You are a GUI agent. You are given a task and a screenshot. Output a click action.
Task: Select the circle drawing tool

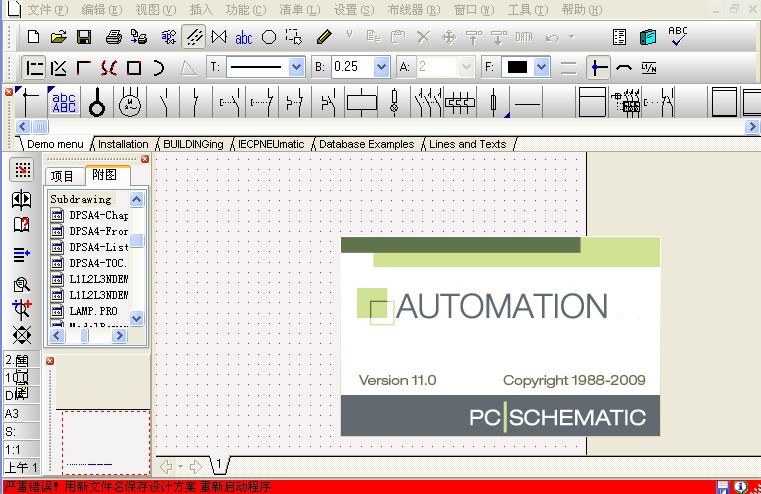click(269, 38)
